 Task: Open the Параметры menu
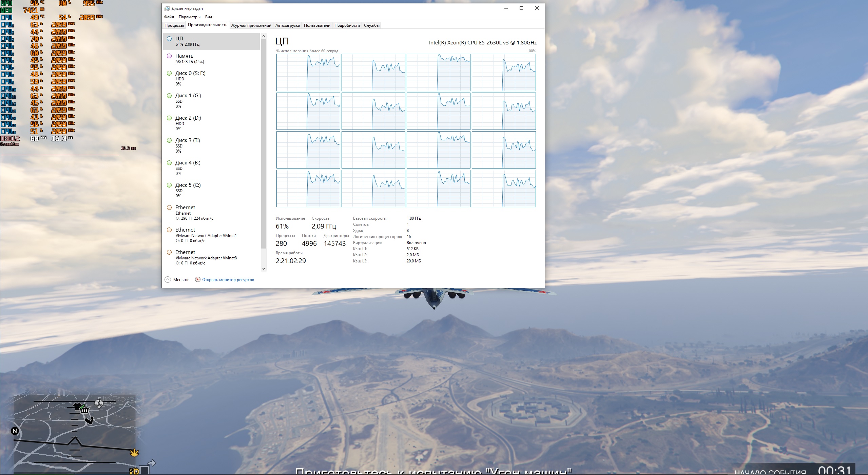click(x=189, y=17)
